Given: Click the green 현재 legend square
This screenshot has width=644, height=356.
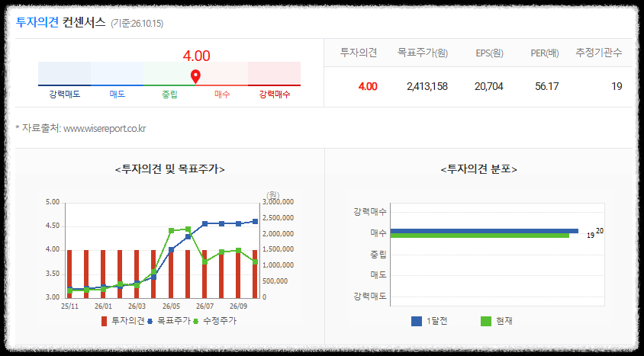Looking at the screenshot, I should tap(486, 321).
